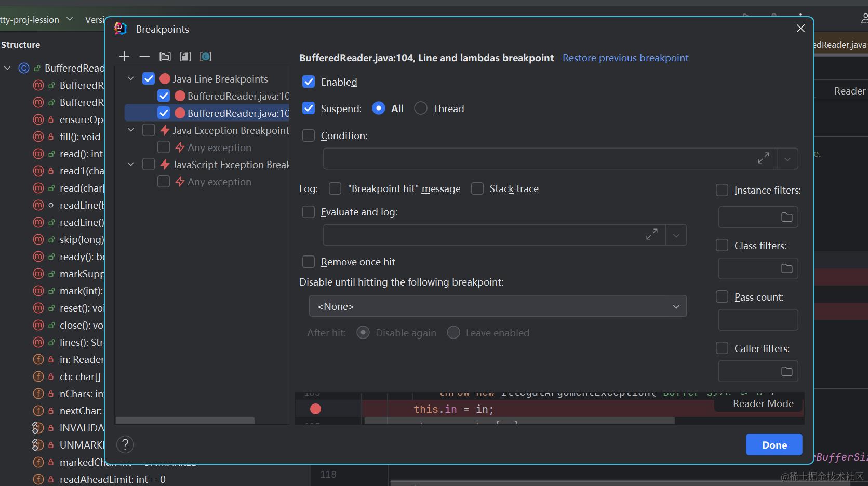Open the Evaluate and log history dropdown arrow
Image resolution: width=868 pixels, height=486 pixels.
click(x=676, y=235)
